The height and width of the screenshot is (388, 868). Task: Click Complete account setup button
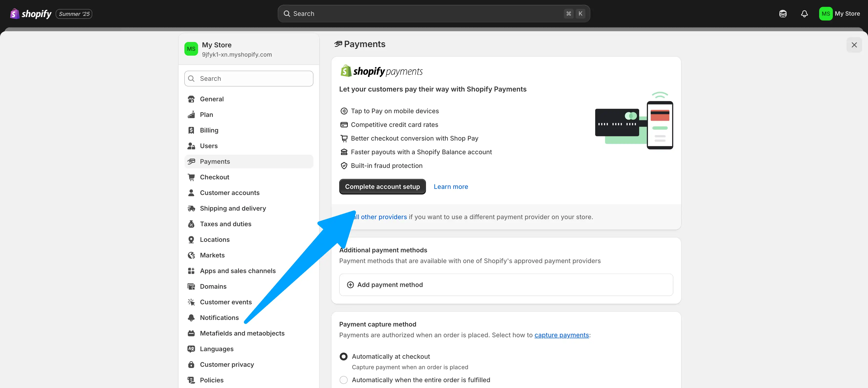pos(382,187)
